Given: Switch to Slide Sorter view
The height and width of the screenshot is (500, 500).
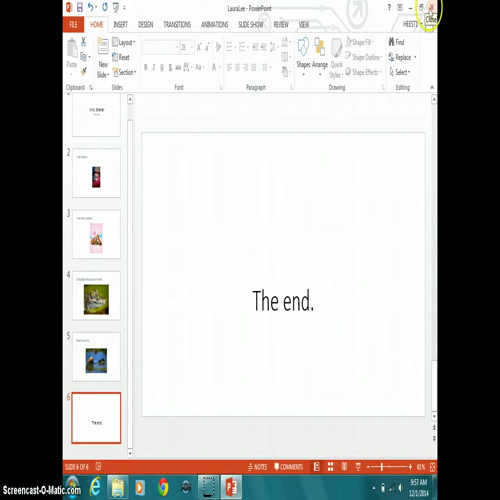Looking at the screenshot, I should tap(330, 467).
